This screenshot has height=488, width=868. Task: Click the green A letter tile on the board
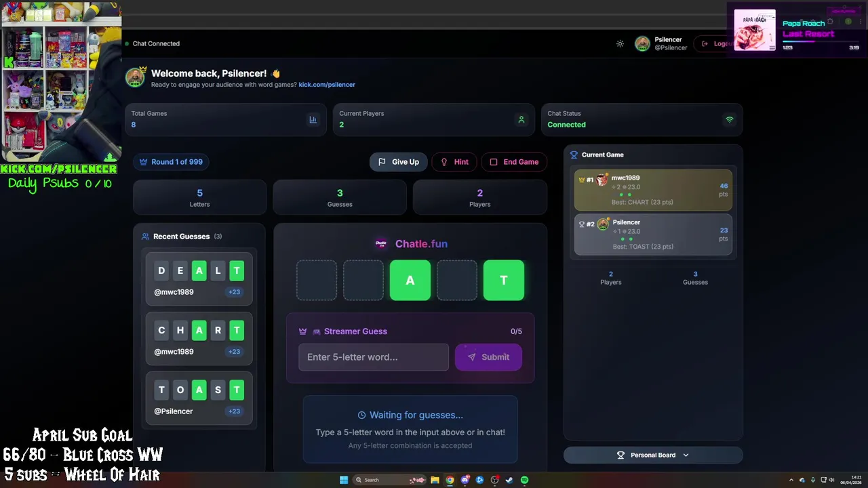[x=410, y=280]
